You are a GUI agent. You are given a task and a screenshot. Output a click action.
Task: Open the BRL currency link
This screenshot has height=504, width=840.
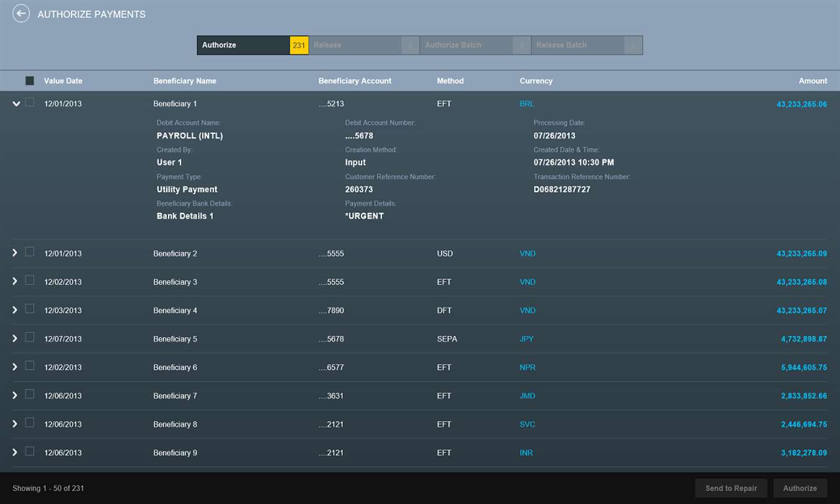pos(527,104)
